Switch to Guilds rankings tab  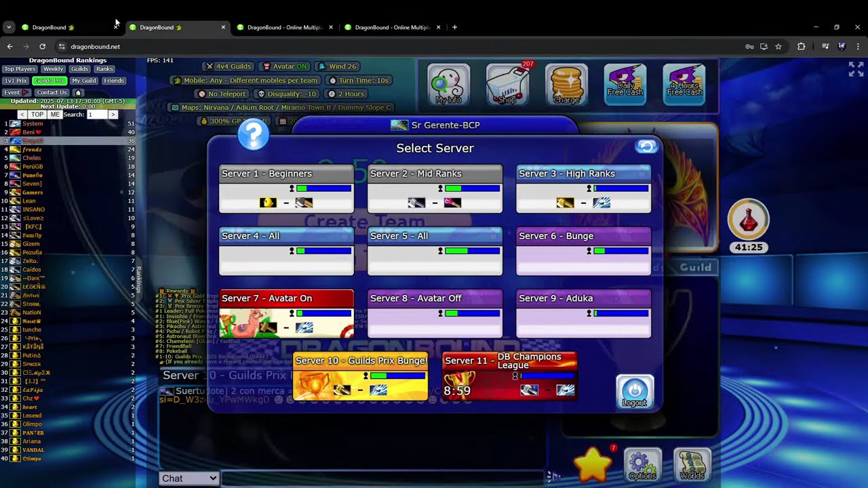80,69
